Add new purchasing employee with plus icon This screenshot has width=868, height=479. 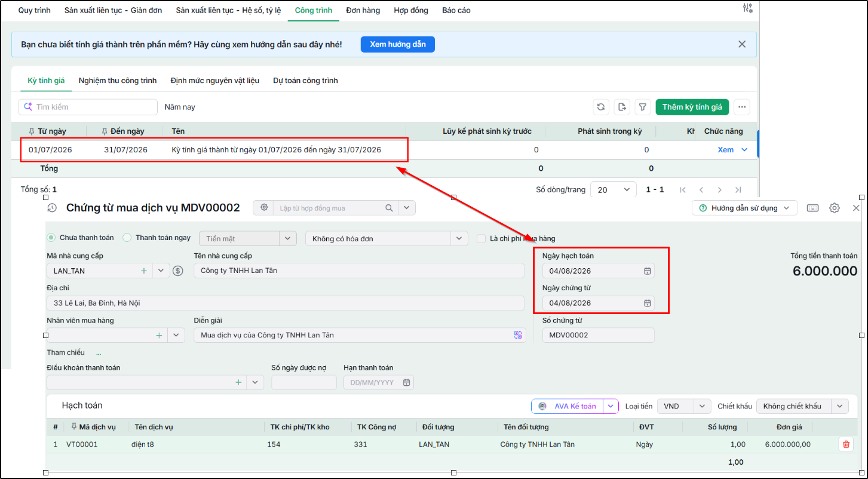click(159, 335)
